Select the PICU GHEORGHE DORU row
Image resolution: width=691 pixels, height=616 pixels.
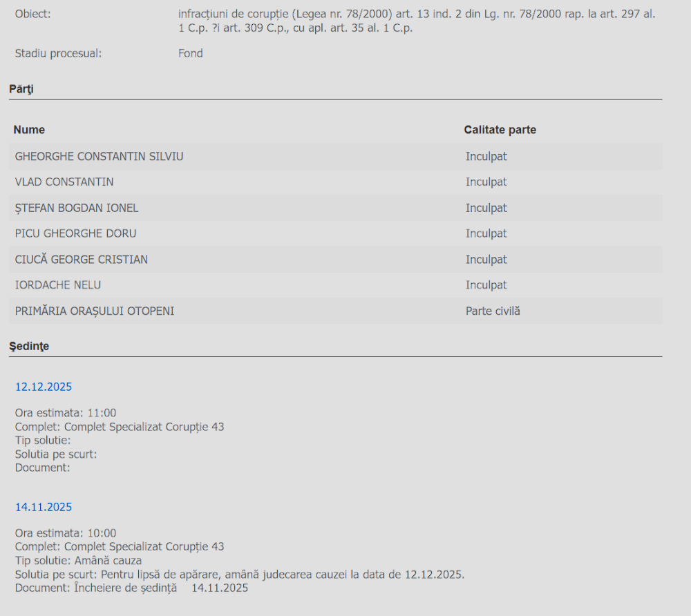(75, 233)
